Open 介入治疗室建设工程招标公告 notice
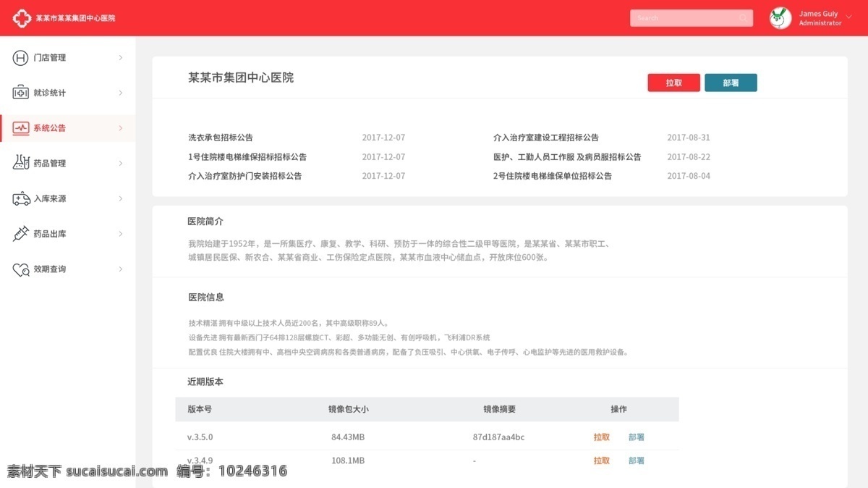868x488 pixels. (546, 138)
